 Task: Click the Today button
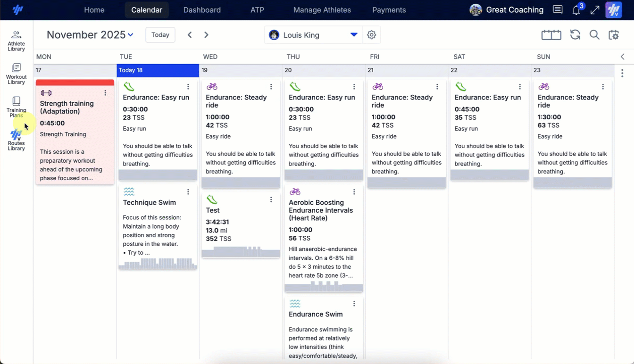(160, 35)
